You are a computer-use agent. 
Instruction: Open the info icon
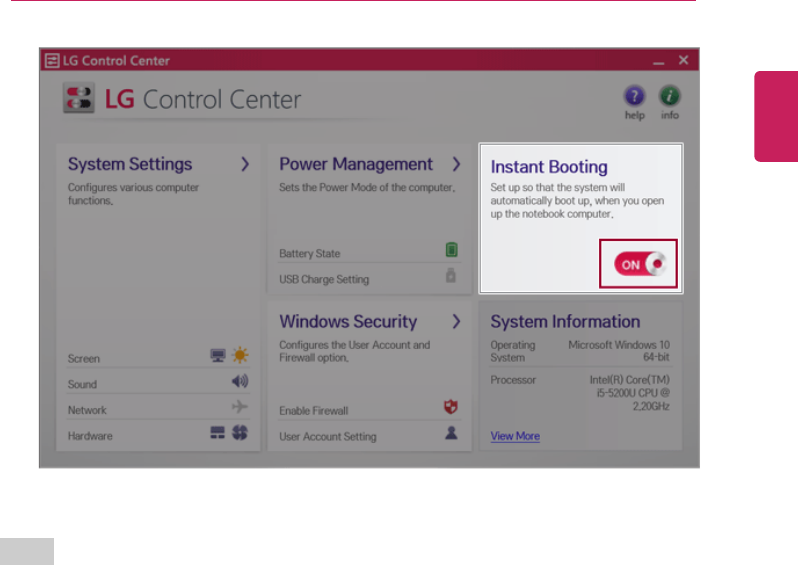point(670,96)
